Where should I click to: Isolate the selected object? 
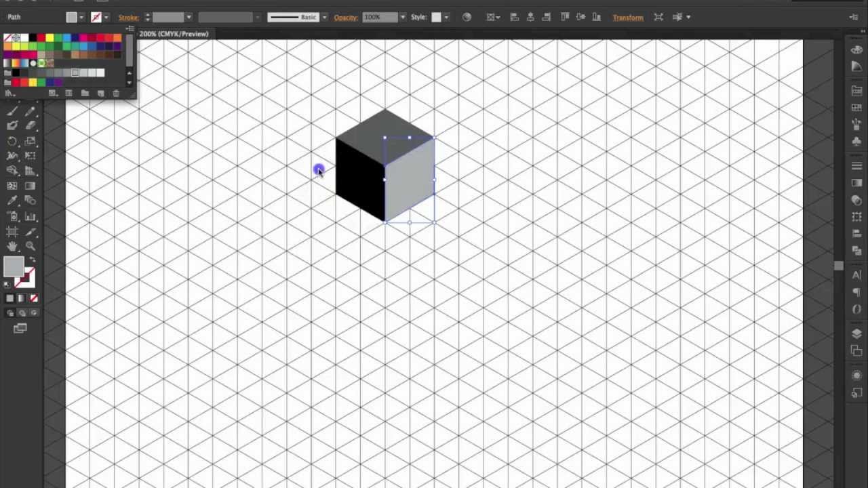click(658, 17)
